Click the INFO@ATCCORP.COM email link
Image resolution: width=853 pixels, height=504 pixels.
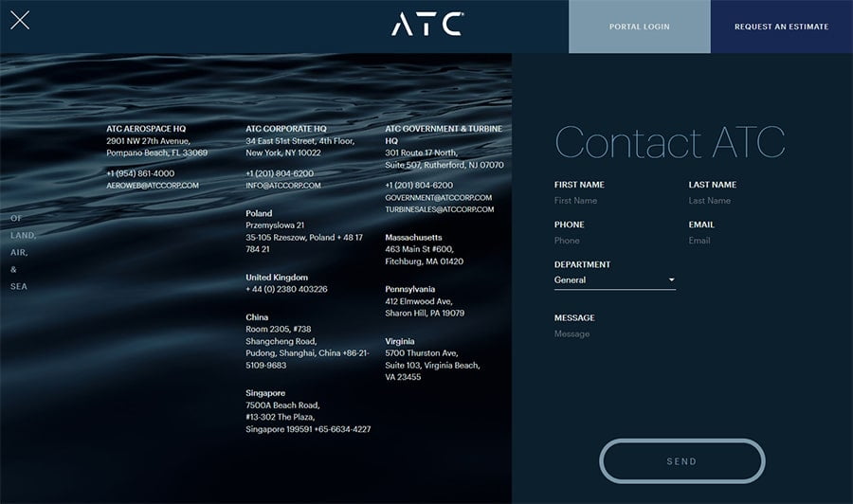click(283, 186)
